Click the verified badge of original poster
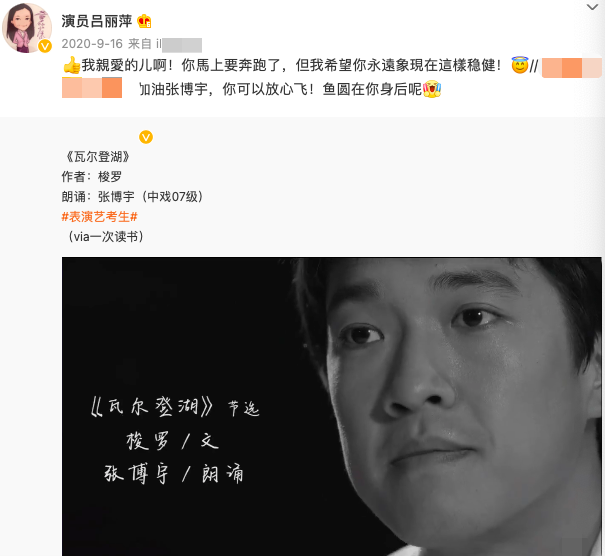 [146, 137]
